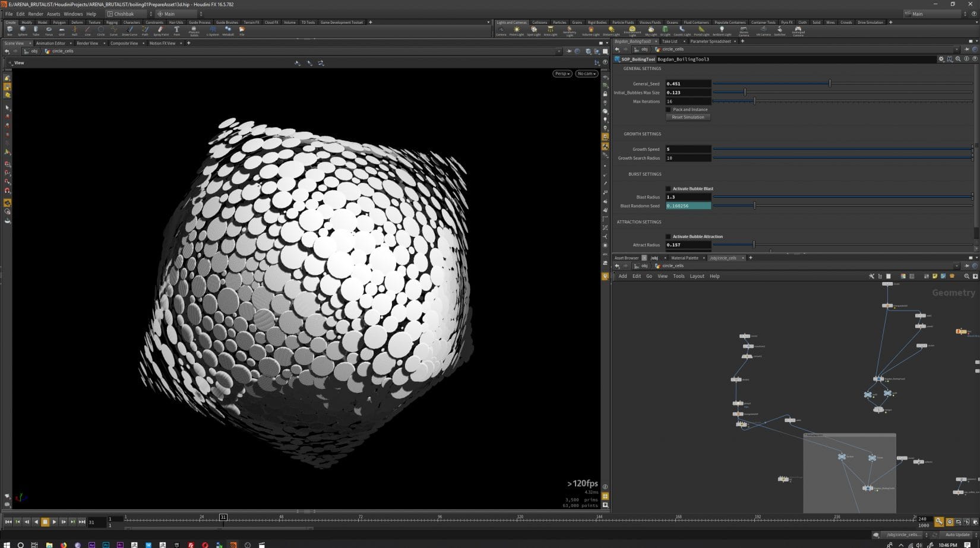
Task: Add a Point Light from the shelf
Action: tap(517, 30)
